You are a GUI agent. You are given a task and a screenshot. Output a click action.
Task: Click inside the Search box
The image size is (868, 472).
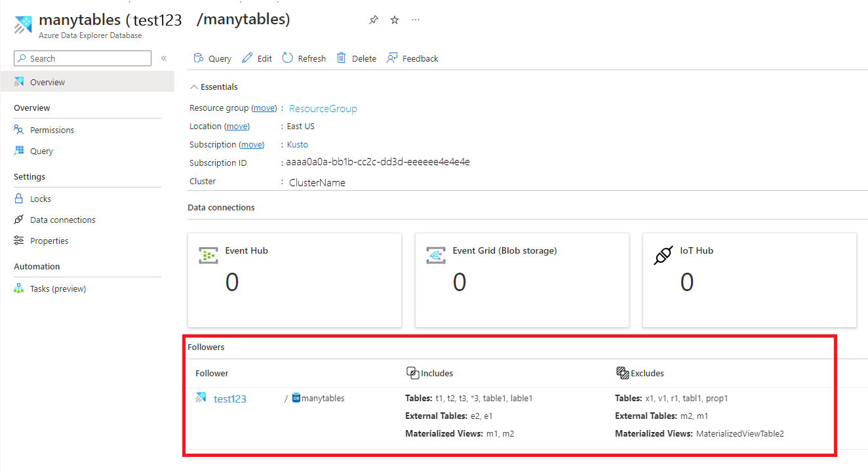coord(82,58)
